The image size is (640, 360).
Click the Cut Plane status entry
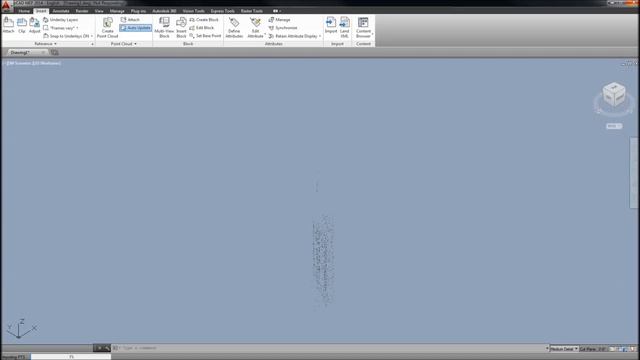point(593,349)
